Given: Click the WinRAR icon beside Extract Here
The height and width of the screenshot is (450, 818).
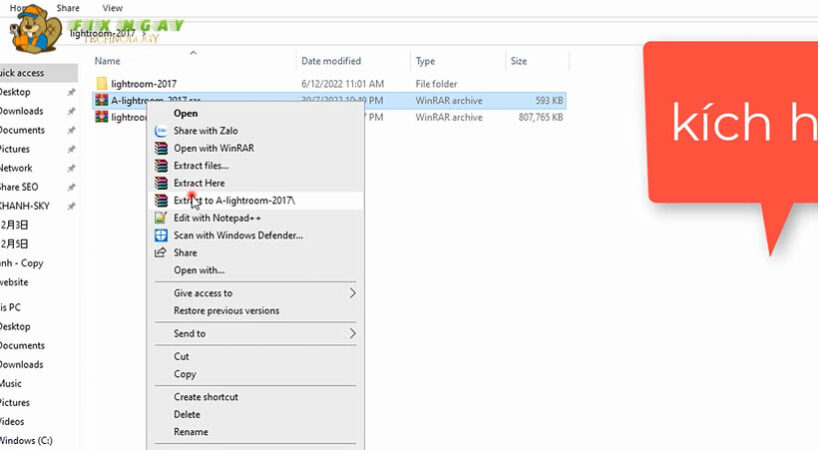Looking at the screenshot, I should [160, 183].
